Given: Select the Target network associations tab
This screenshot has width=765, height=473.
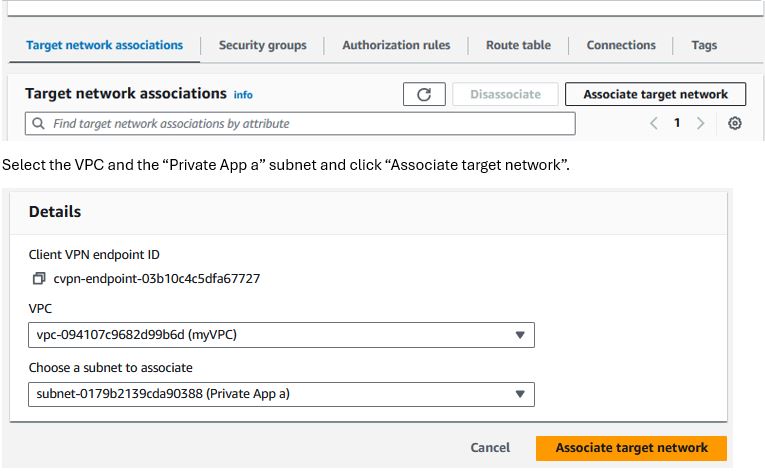Looking at the screenshot, I should (104, 45).
